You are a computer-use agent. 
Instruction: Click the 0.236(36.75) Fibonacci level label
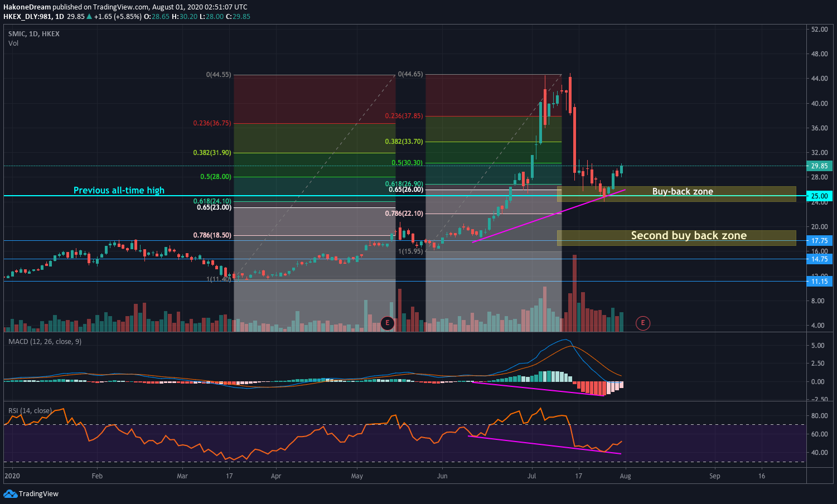coord(212,123)
